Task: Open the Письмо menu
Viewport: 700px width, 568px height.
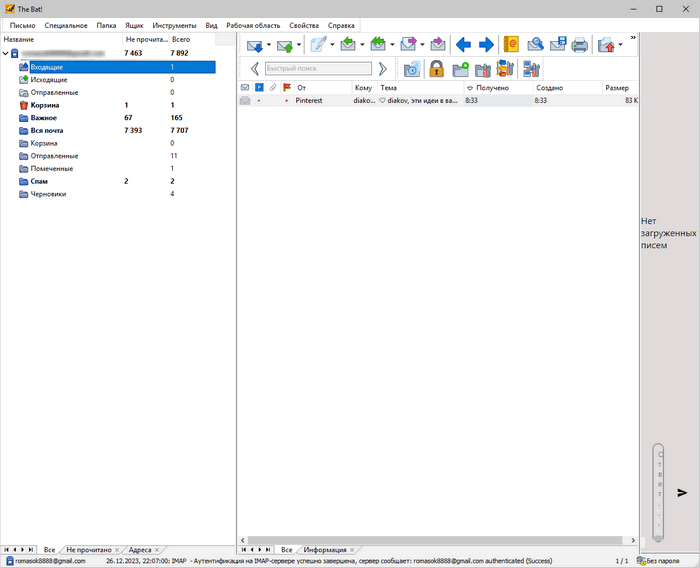Action: [x=22, y=25]
